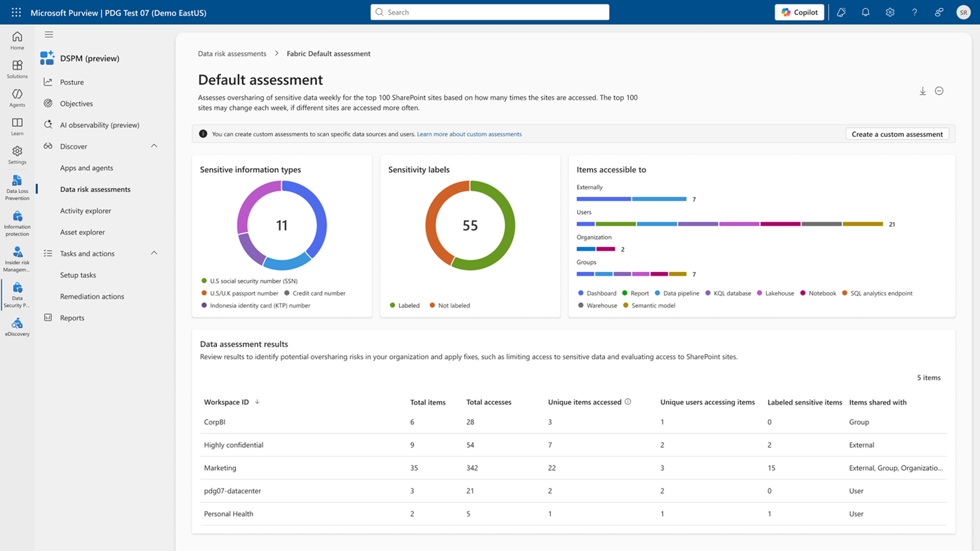Click the notifications bell icon
The image size is (980, 551).
click(x=865, y=12)
